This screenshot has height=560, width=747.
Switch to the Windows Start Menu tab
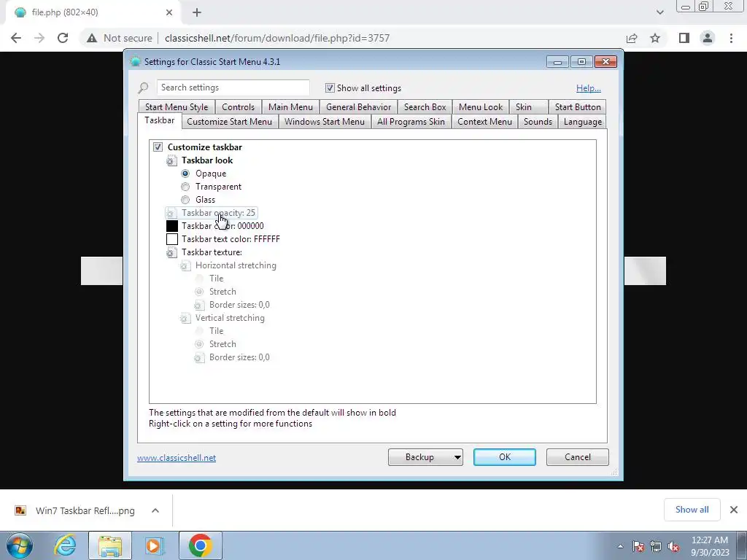[x=325, y=122]
